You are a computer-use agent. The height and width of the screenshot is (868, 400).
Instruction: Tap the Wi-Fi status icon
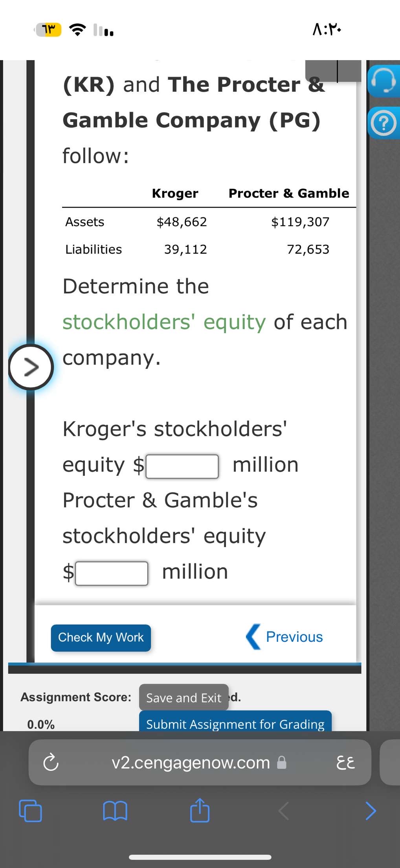[x=77, y=29]
